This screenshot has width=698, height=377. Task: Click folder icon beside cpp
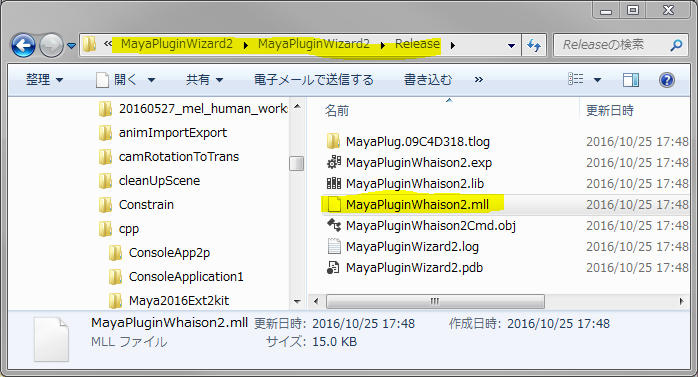[106, 229]
